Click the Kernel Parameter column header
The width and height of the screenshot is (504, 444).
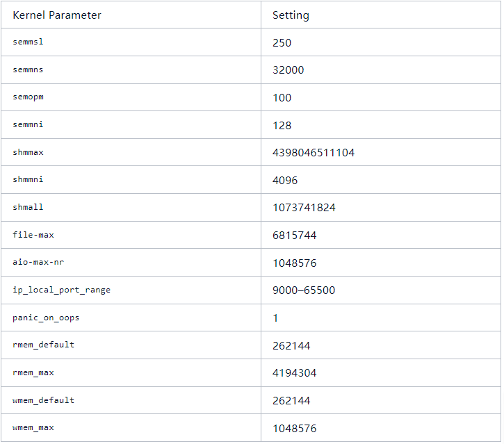tap(57, 15)
